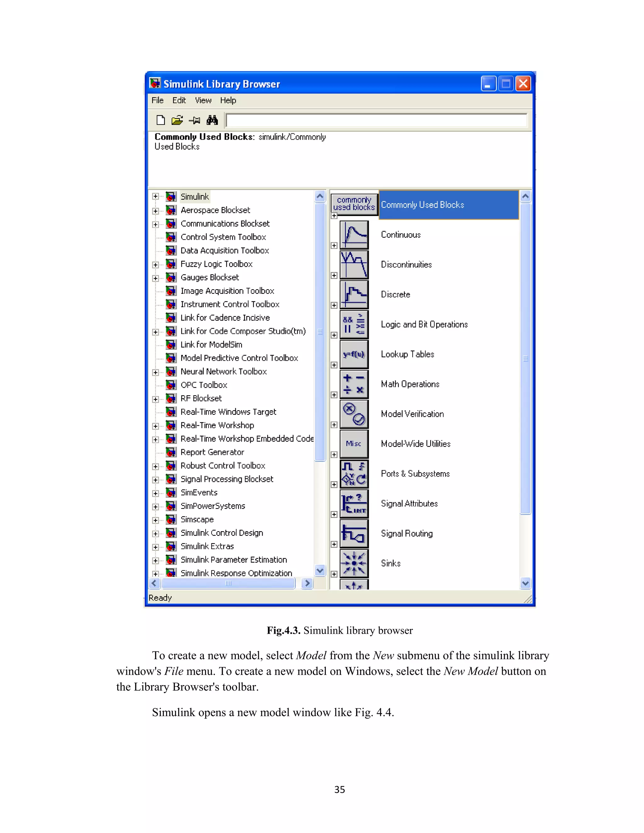Expand the Continuous library plus box
This screenshot has height=833, width=644.
[334, 245]
